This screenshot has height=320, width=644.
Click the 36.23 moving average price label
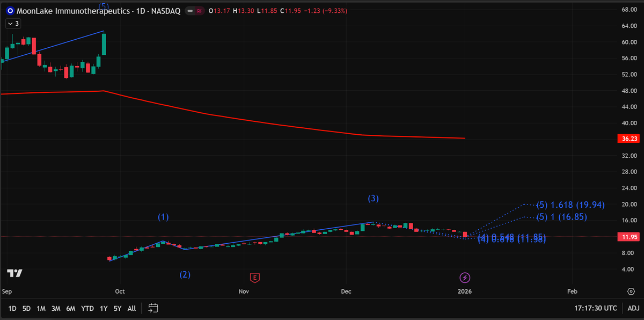pos(628,139)
